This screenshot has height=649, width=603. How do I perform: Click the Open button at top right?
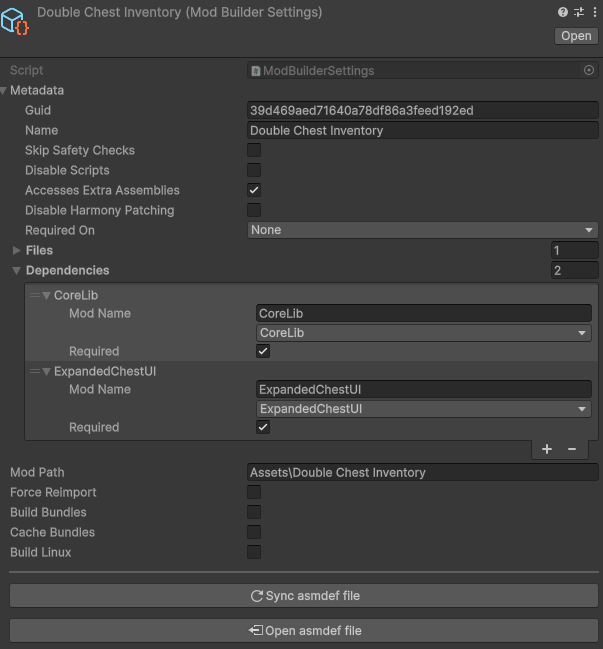(x=576, y=36)
